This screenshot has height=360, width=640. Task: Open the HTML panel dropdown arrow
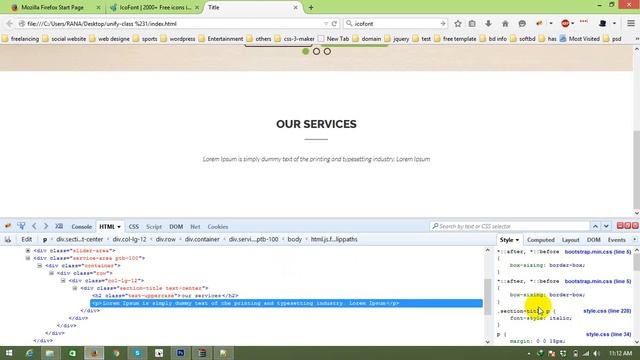pos(119,227)
